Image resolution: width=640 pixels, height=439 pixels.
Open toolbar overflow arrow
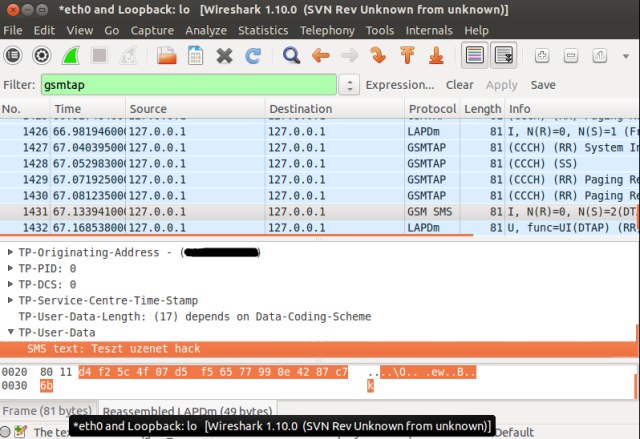click(x=626, y=56)
